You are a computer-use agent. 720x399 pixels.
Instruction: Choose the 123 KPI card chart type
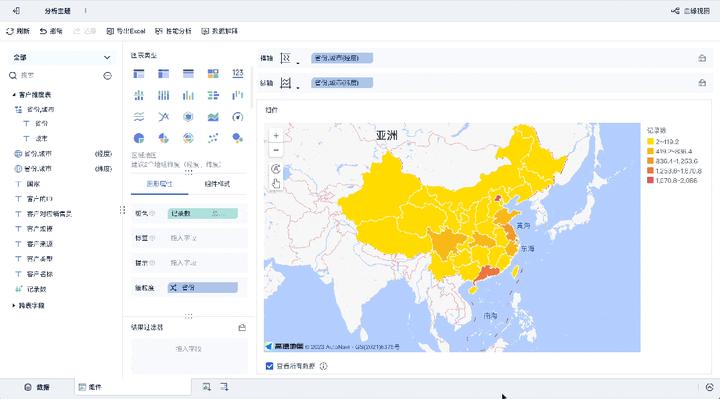pyautogui.click(x=237, y=73)
